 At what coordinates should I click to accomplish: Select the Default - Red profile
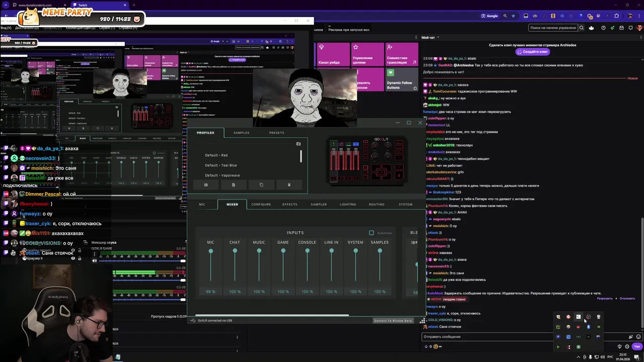click(x=216, y=155)
